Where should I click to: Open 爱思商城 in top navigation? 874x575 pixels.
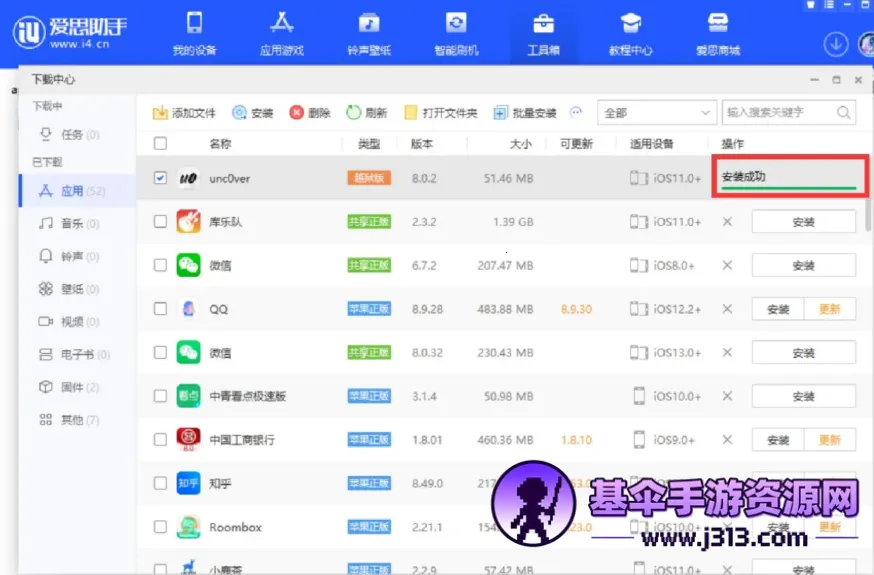(x=717, y=33)
